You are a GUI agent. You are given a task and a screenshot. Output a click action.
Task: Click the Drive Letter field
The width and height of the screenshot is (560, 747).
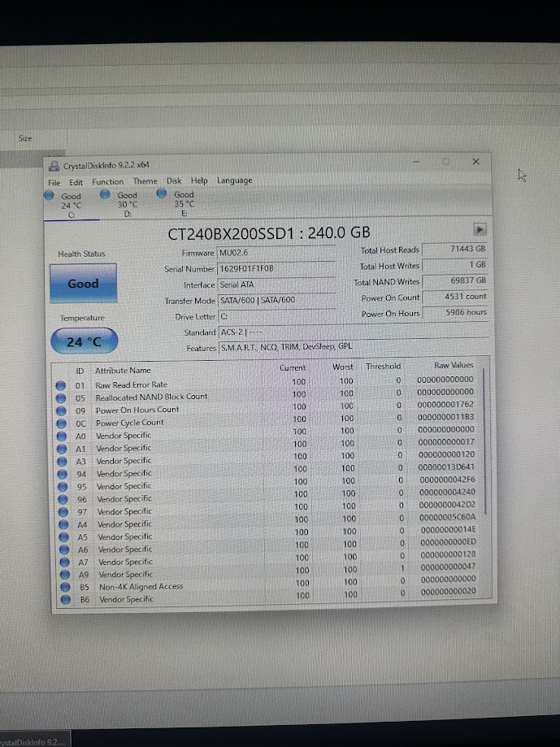tap(276, 316)
